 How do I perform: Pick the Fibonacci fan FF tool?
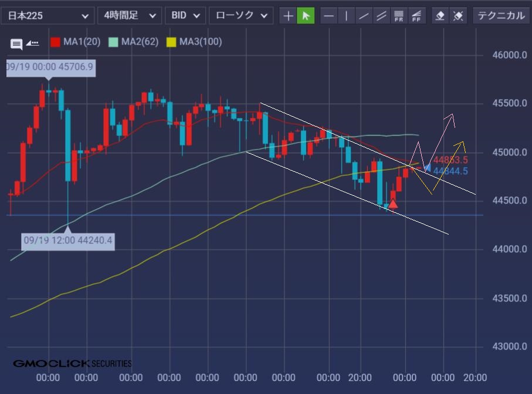pyautogui.click(x=416, y=16)
